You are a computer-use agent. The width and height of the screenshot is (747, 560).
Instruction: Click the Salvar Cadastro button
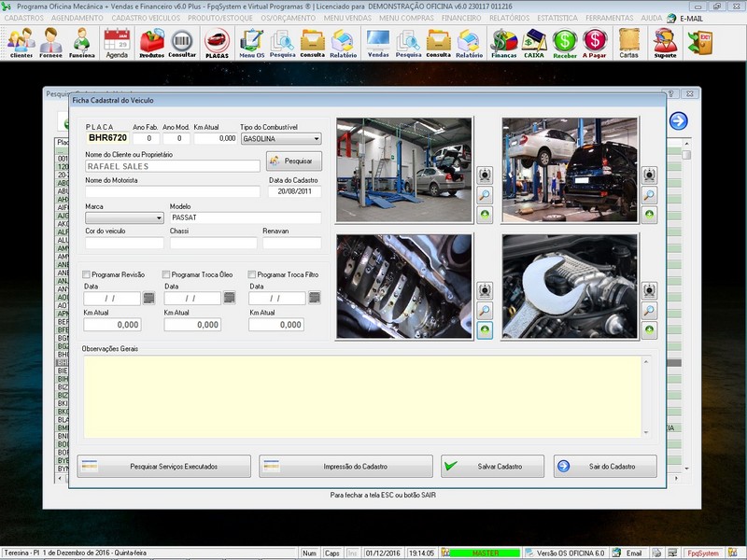pos(492,466)
